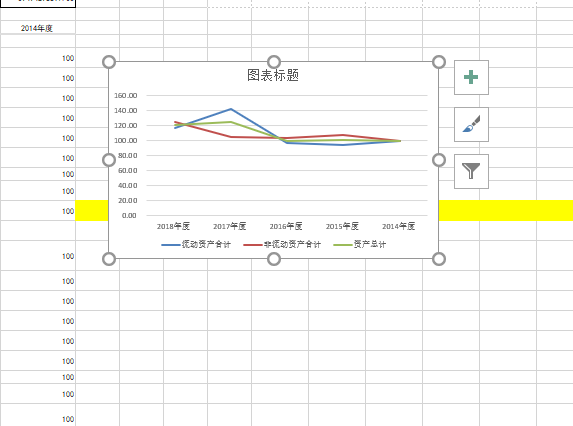Open the Chart Styles paintbrush button
This screenshot has height=426, width=573.
[x=471, y=124]
